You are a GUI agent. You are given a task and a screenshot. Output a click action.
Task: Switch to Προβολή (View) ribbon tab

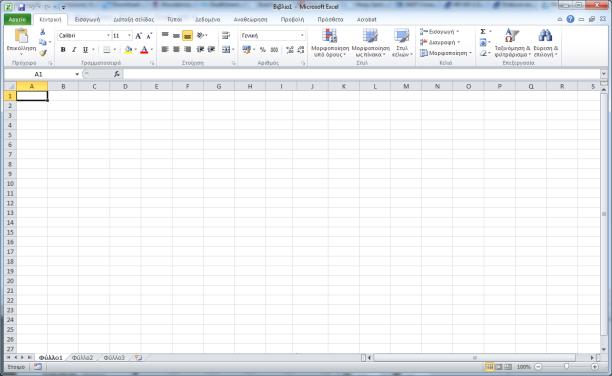click(x=292, y=19)
